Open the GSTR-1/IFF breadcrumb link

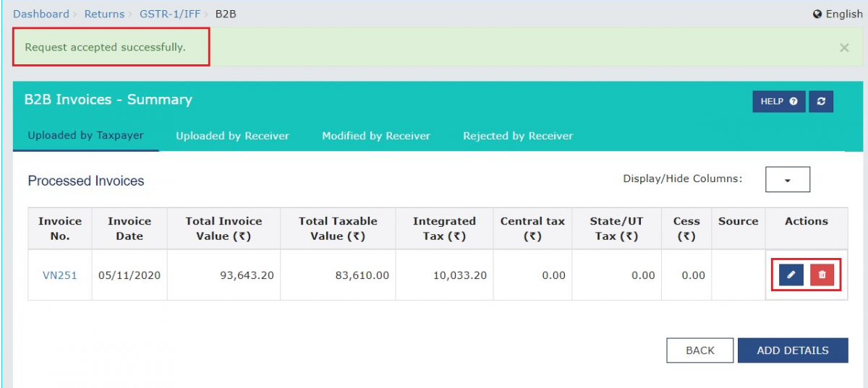(170, 14)
